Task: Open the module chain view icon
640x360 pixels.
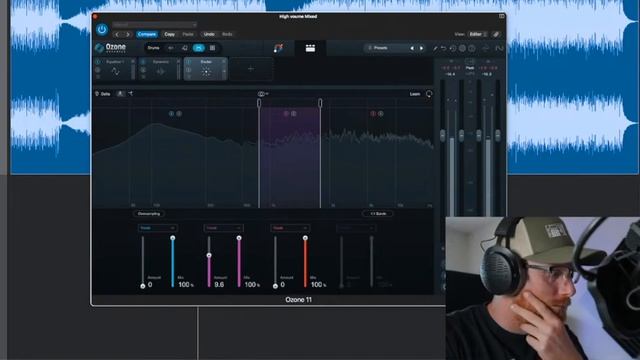Action: click(310, 48)
